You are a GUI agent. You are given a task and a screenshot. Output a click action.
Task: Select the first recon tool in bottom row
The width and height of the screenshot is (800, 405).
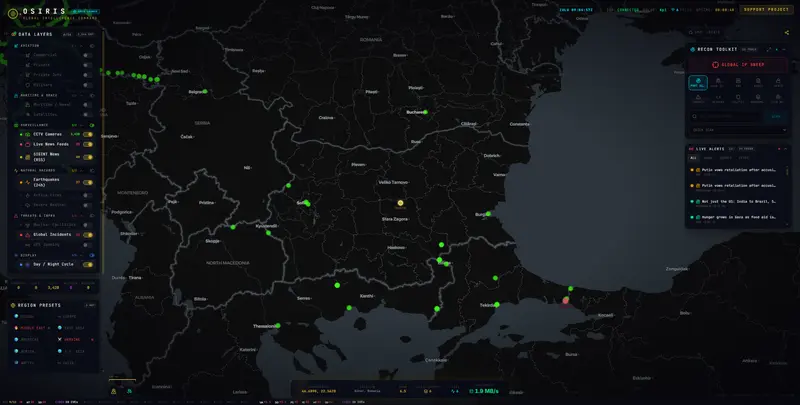(x=698, y=99)
